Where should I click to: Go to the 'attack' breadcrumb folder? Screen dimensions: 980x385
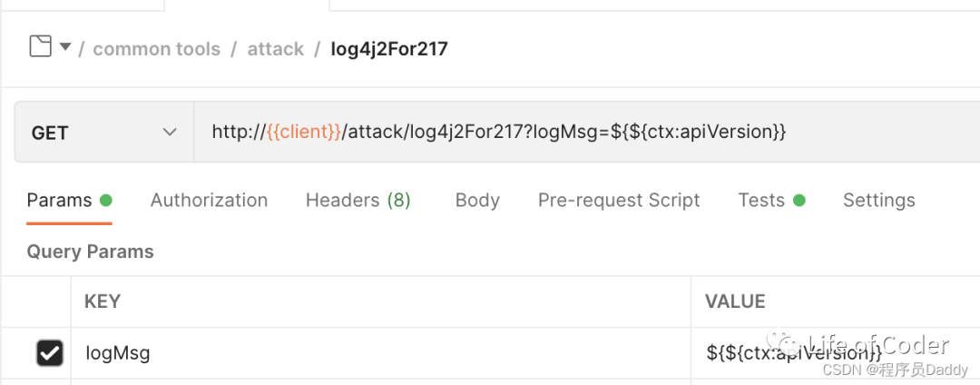tap(276, 49)
